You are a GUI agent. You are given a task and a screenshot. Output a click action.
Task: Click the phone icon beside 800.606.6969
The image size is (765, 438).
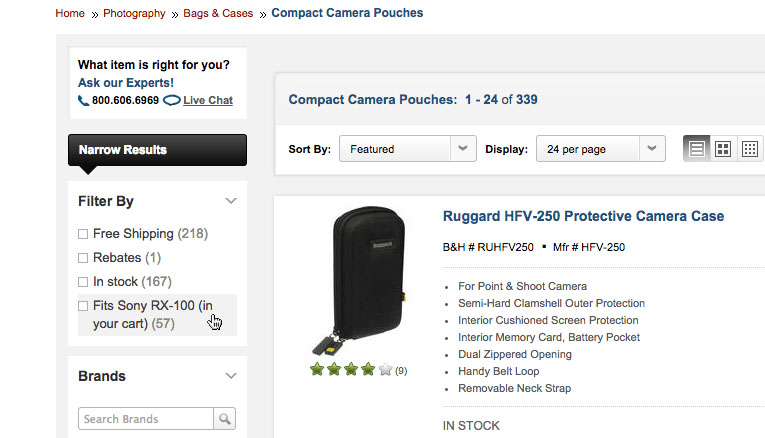(x=83, y=101)
